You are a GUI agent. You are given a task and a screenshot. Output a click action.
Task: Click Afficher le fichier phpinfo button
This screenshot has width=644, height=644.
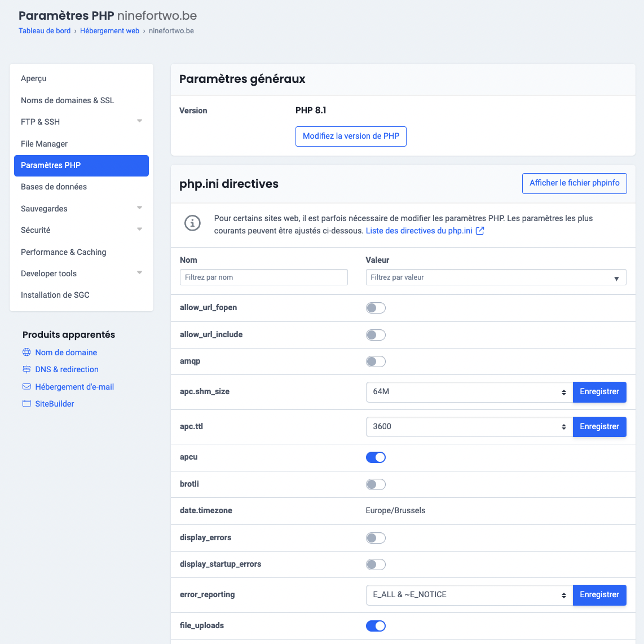(x=574, y=183)
